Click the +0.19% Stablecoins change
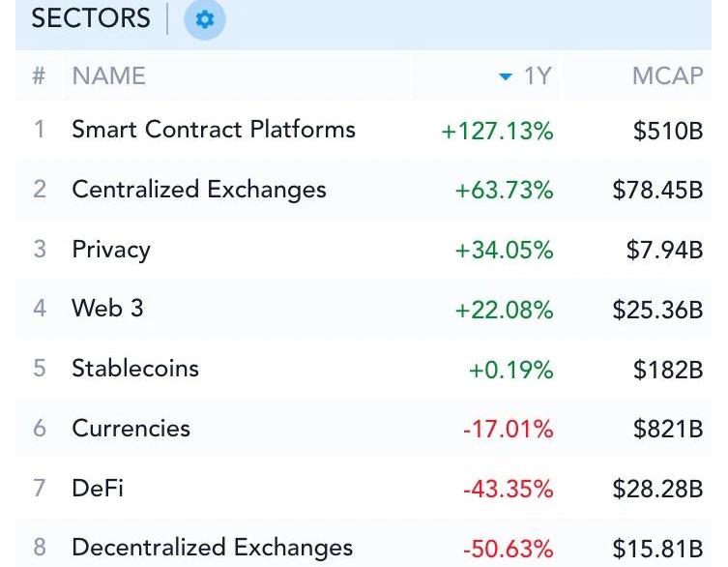Viewport: 728px width, 567px height. tap(510, 370)
